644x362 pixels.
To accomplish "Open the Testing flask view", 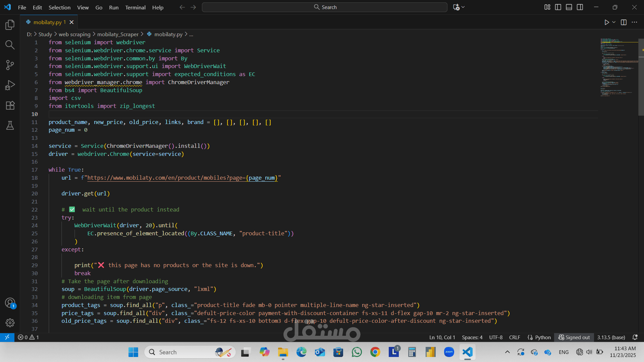I will pyautogui.click(x=10, y=125).
